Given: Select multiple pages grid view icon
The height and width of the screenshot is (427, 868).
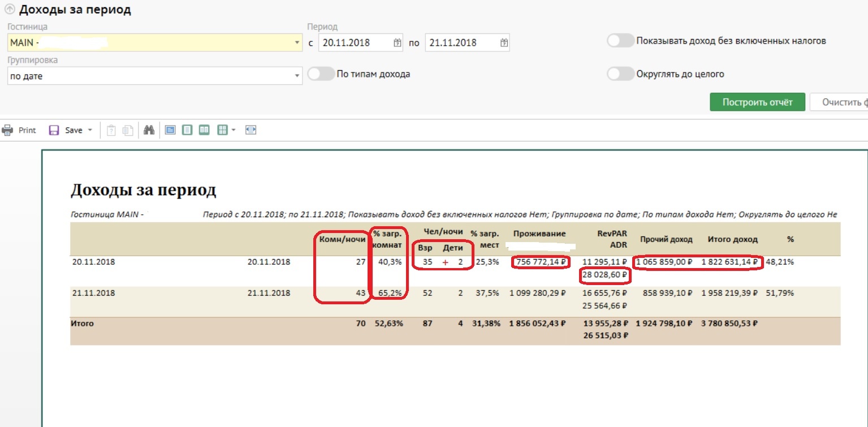Looking at the screenshot, I should pos(223,130).
